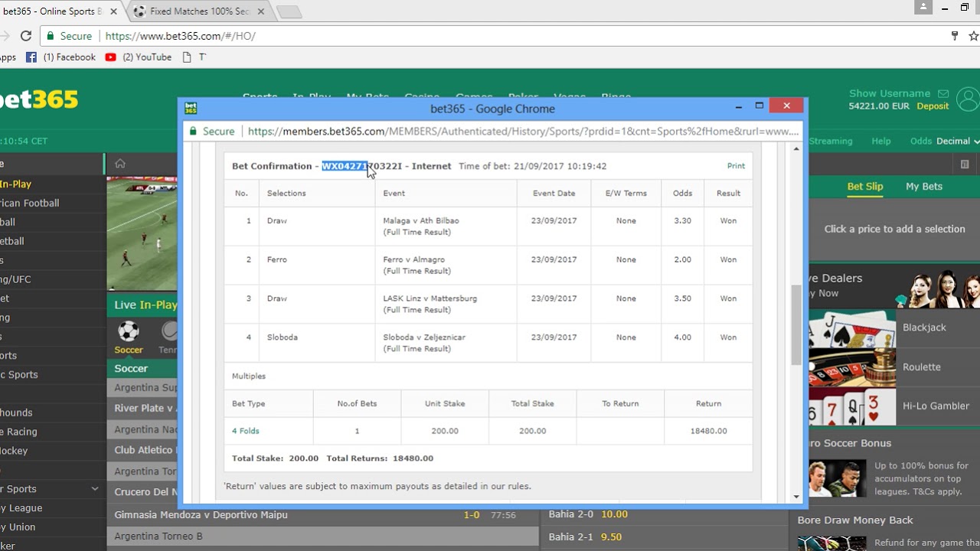This screenshot has width=980, height=551.
Task: Expand the sports sidebar chevron
Action: coord(95,489)
